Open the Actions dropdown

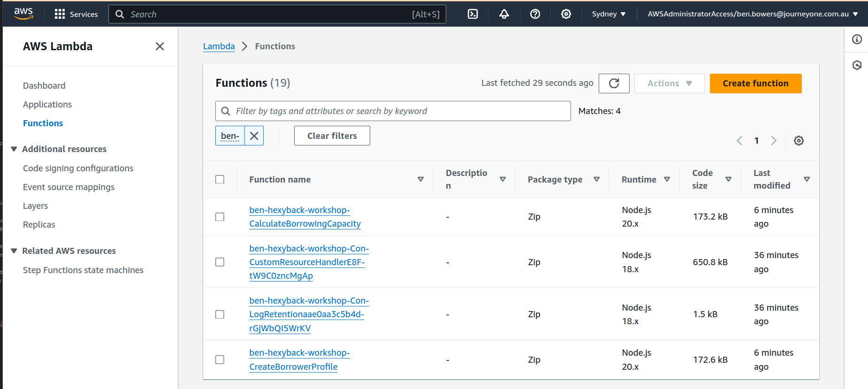669,84
